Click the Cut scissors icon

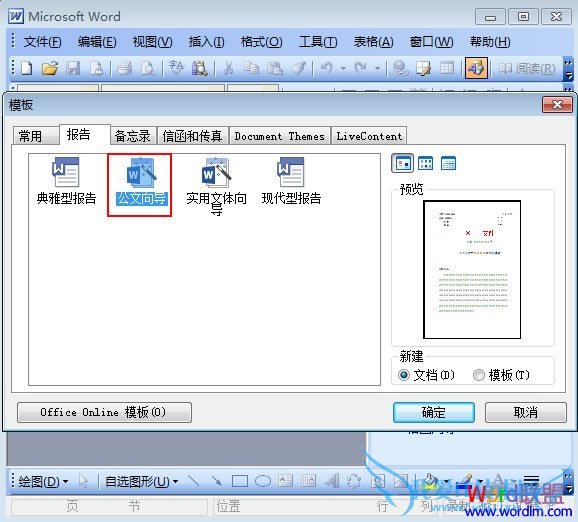(228, 68)
